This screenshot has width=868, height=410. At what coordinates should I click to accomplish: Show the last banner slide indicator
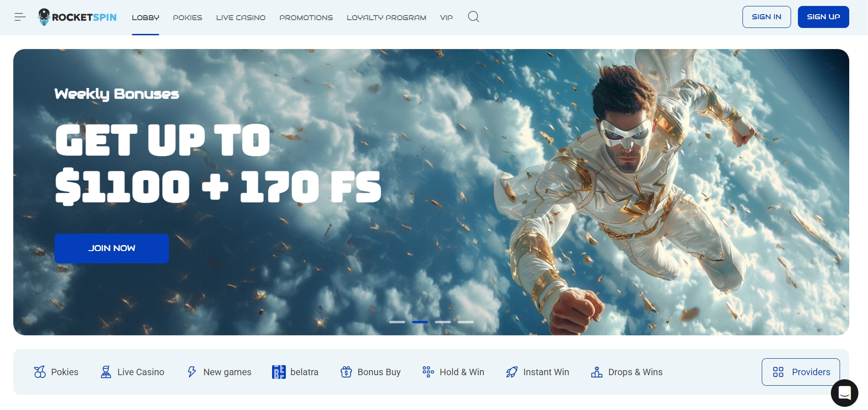[x=465, y=322]
